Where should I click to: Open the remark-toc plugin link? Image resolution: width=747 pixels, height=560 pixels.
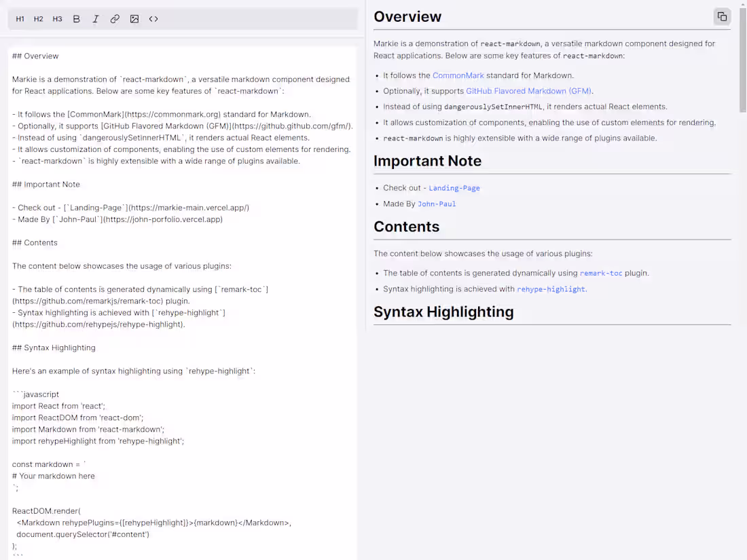[x=601, y=274]
